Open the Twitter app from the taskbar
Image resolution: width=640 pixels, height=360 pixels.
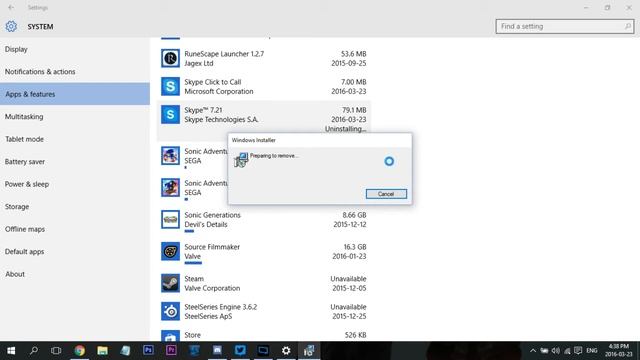click(x=240, y=351)
